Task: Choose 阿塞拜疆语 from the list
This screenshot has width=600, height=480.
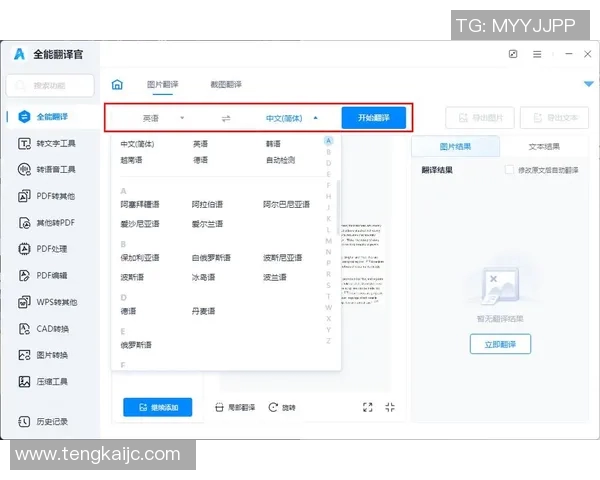Action: (140, 204)
